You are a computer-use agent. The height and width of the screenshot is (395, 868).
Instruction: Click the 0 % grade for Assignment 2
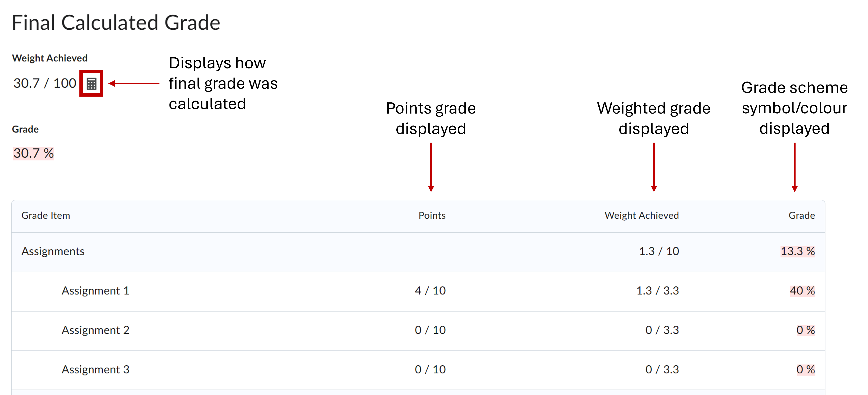pyautogui.click(x=805, y=330)
